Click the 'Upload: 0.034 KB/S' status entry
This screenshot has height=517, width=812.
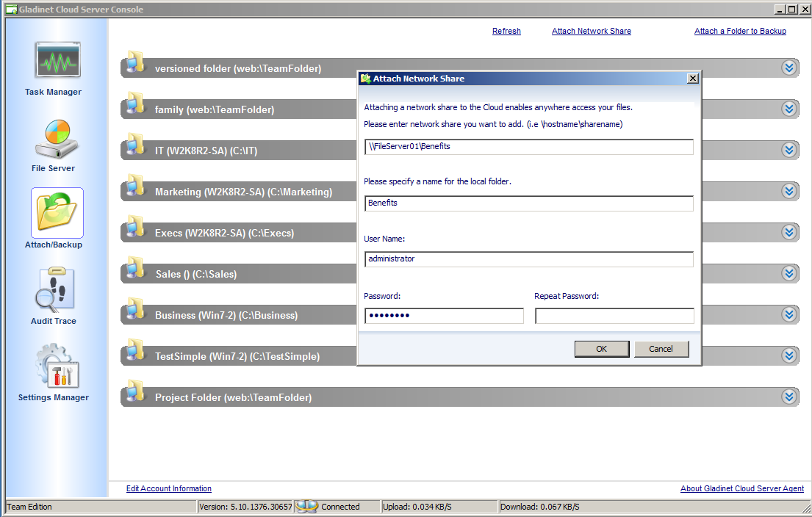tap(417, 507)
